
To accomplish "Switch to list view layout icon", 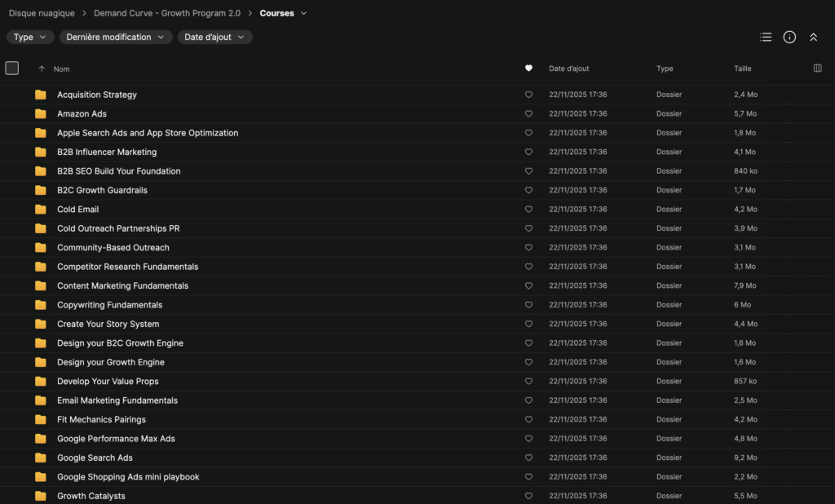I will (765, 37).
